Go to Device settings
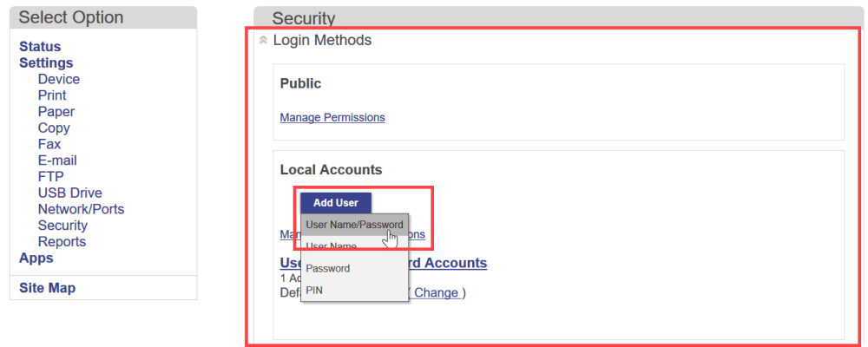Screen dimensions: 868x347 click(x=58, y=79)
